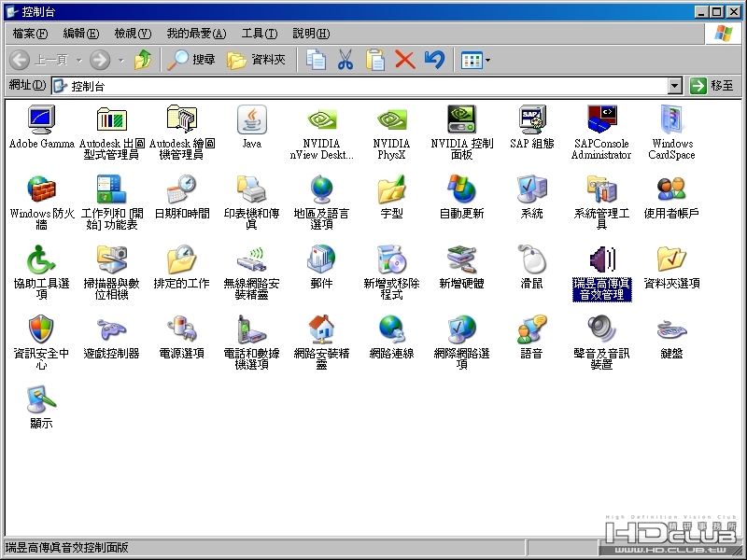Open the 工具(T) tools menu
Screen dimensions: 747x560
[x=259, y=34]
